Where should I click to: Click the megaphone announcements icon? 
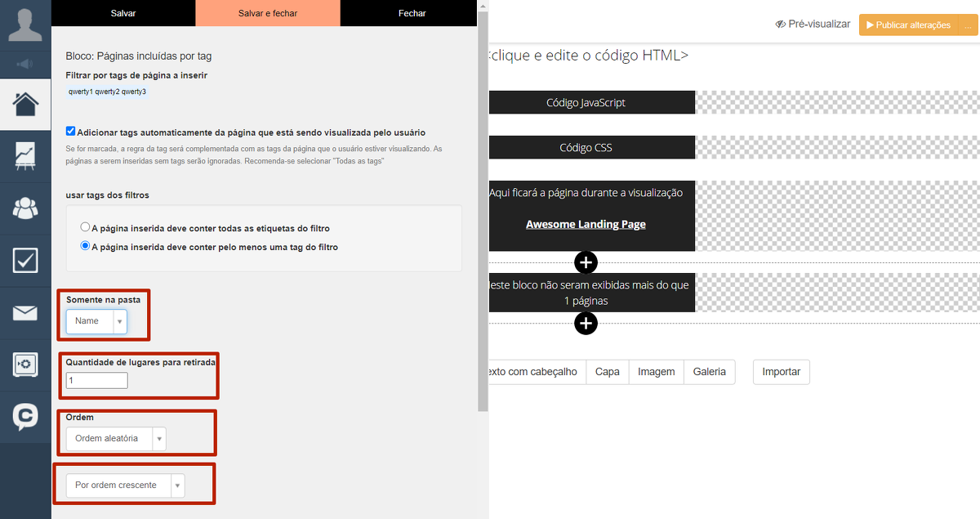pos(24,64)
